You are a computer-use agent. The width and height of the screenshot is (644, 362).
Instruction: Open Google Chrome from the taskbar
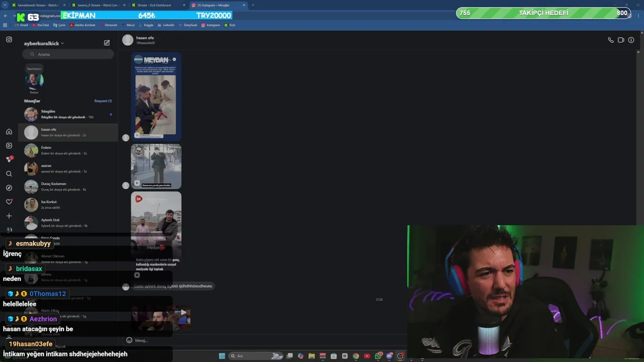[356, 356]
